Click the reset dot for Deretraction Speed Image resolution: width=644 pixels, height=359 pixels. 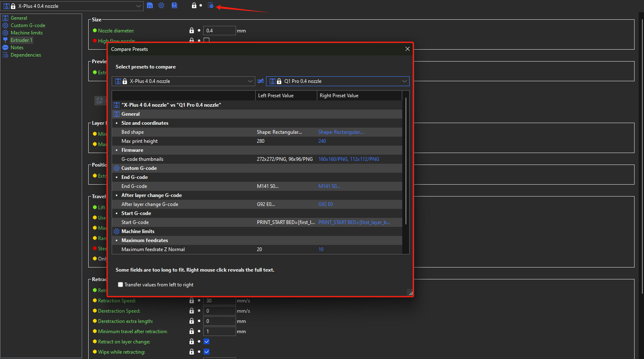click(x=199, y=311)
